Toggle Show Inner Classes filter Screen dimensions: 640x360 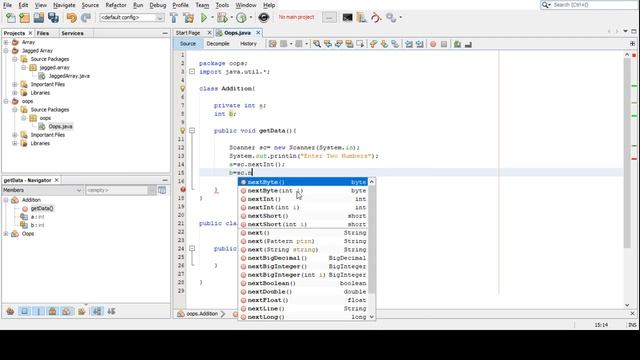67,311
